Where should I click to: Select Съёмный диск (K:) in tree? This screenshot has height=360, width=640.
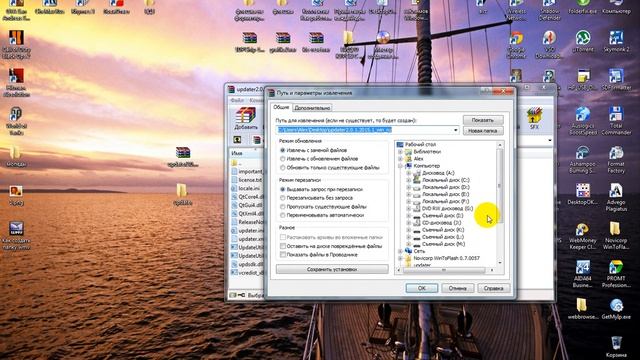coord(443,230)
